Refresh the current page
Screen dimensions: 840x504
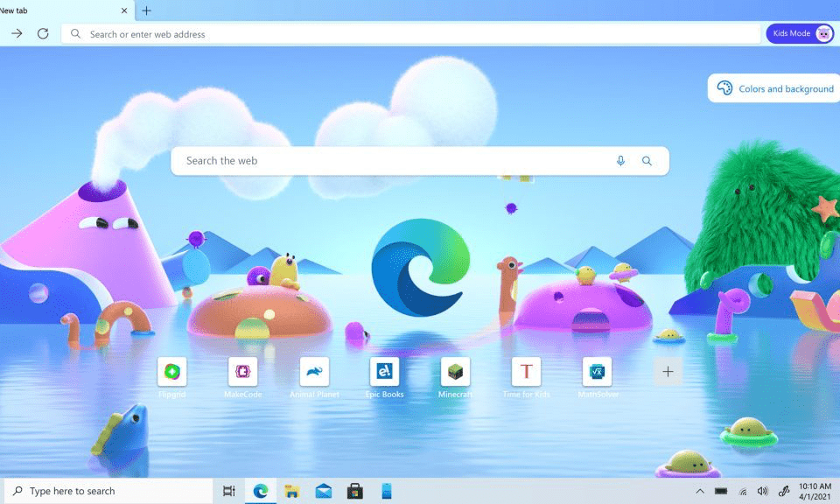pyautogui.click(x=43, y=34)
